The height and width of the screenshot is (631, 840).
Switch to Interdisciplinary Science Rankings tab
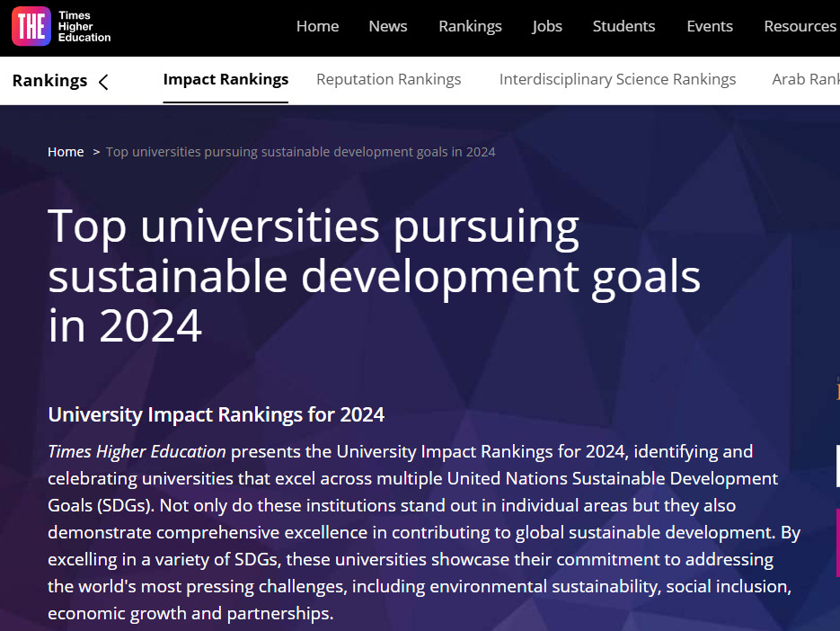click(x=618, y=79)
